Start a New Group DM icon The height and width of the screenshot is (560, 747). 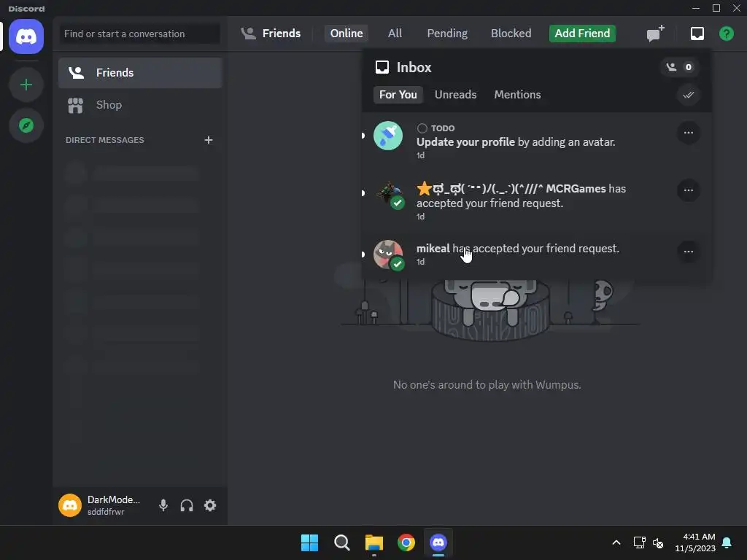(x=655, y=34)
